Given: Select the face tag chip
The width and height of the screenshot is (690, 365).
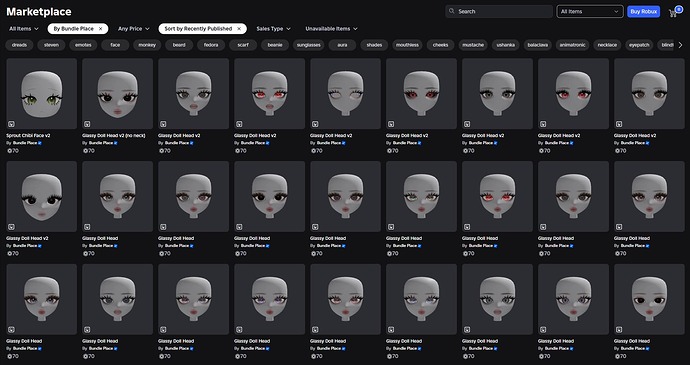Looking at the screenshot, I should 115,45.
